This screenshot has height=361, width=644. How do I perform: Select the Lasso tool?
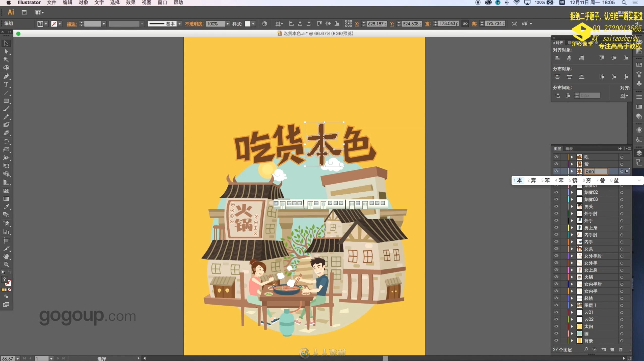6,68
